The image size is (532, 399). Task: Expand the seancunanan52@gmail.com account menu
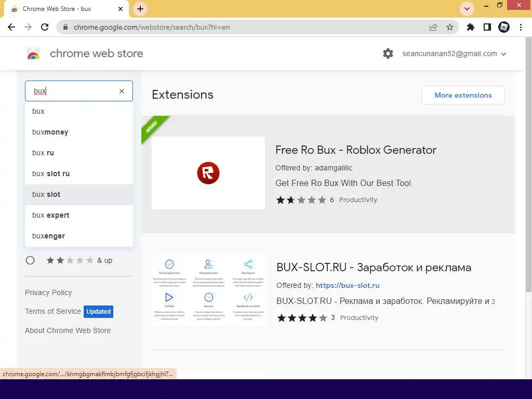[454, 54]
